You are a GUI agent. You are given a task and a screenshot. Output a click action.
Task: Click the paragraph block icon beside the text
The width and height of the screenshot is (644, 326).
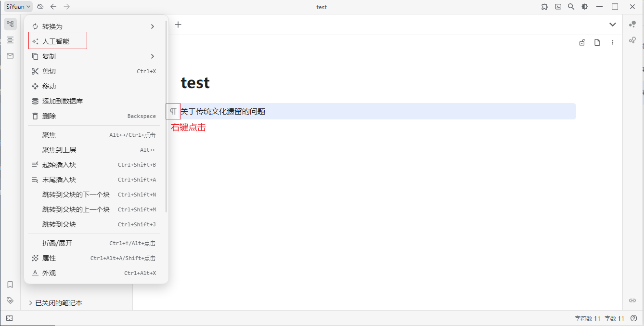coord(173,111)
